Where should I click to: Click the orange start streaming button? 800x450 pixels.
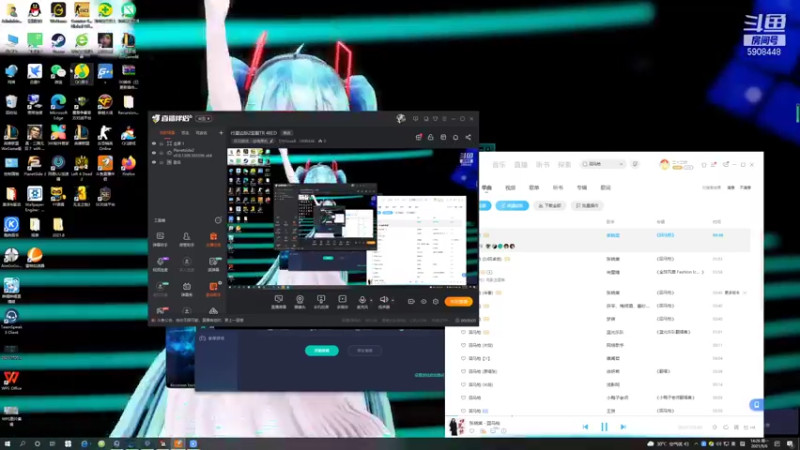click(x=458, y=302)
